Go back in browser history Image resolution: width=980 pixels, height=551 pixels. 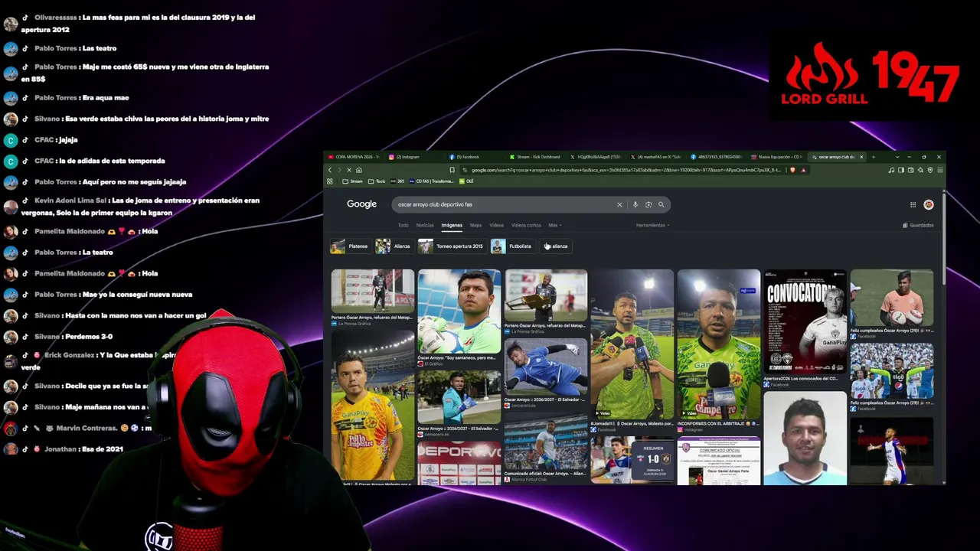330,170
